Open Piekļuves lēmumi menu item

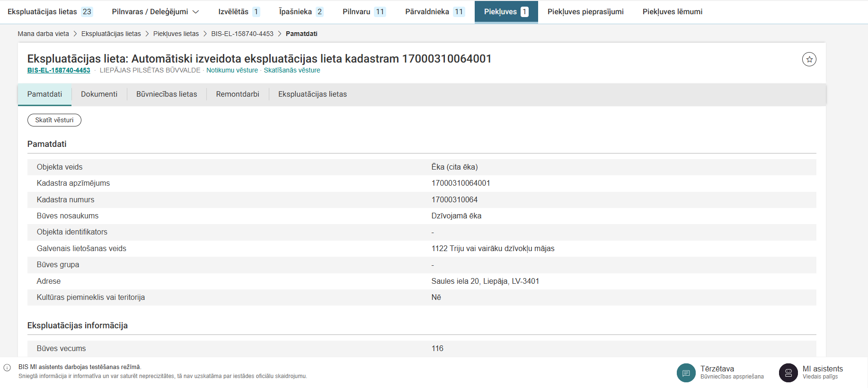672,12
